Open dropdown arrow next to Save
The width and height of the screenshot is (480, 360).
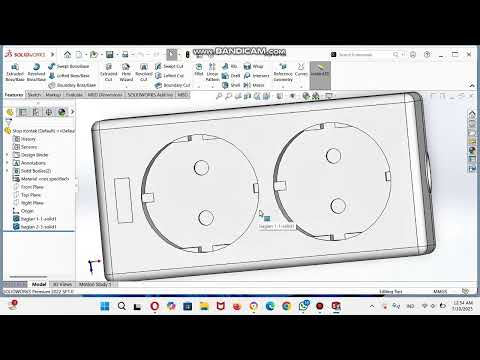pyautogui.click(x=117, y=55)
